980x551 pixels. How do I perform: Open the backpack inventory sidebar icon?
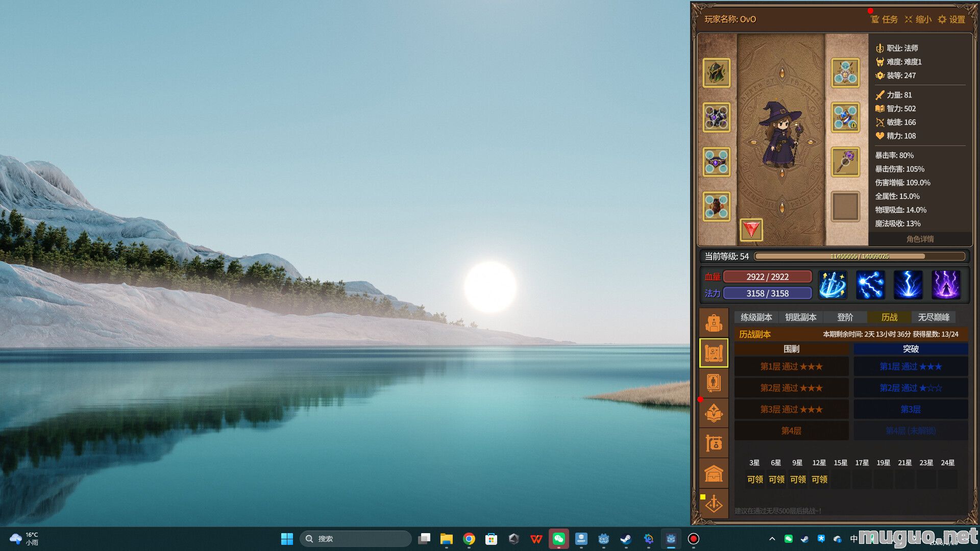714,323
